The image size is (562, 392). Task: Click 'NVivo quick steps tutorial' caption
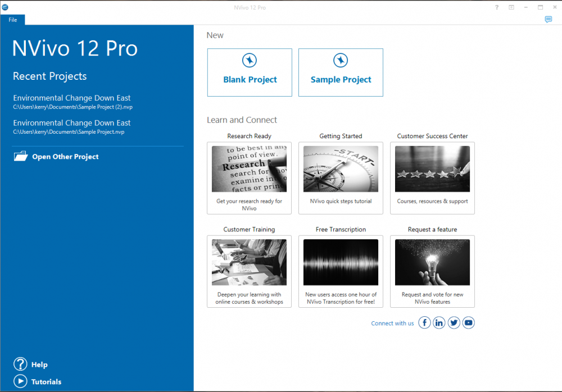pos(341,201)
